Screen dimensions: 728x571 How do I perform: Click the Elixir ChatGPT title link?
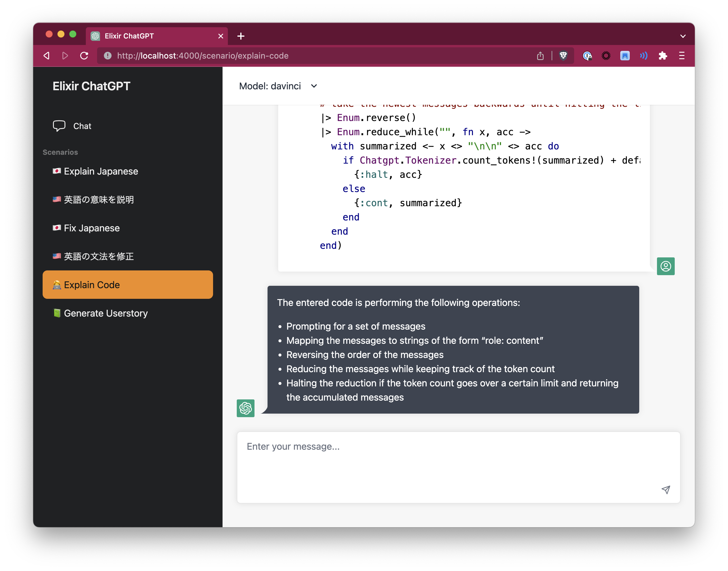[91, 86]
